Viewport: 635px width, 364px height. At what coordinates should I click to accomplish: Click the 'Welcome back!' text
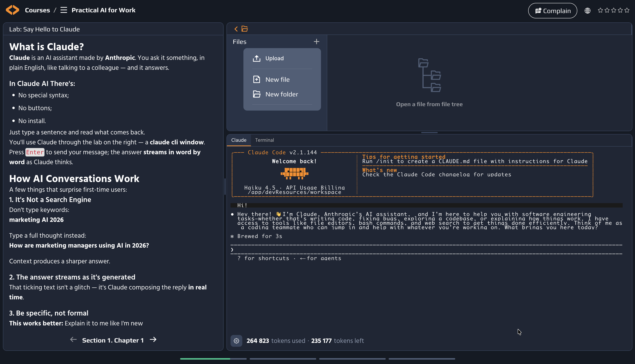pos(295,161)
